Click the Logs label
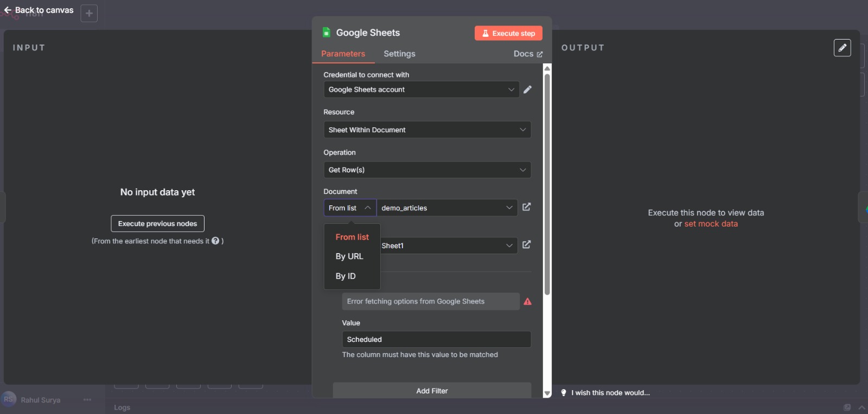This screenshot has width=868, height=414. coord(122,407)
